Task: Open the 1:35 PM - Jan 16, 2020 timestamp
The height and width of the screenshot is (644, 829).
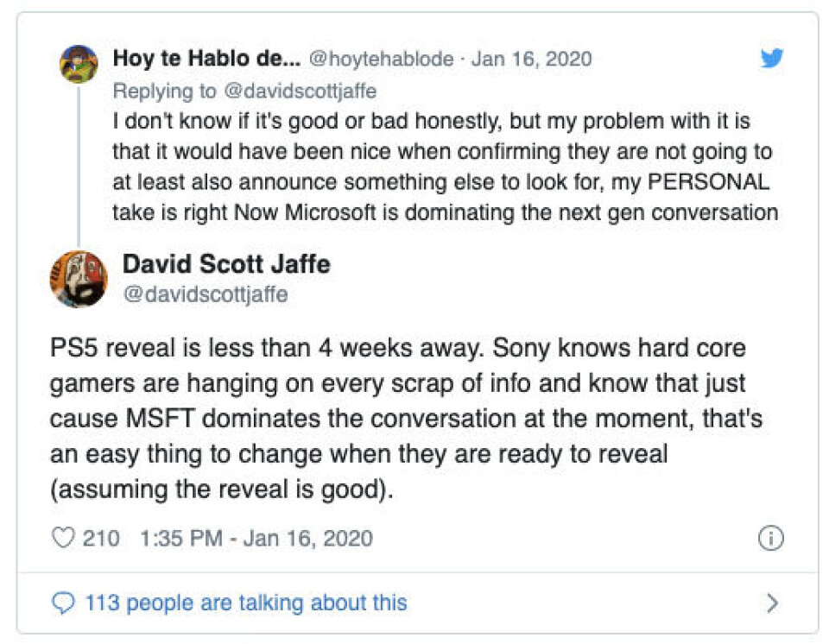Action: coord(256,539)
